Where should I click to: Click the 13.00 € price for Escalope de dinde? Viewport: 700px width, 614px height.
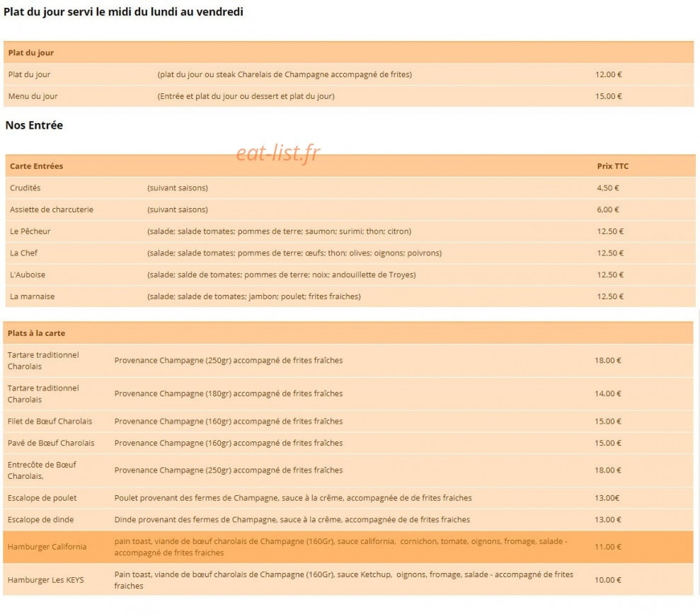(x=607, y=520)
